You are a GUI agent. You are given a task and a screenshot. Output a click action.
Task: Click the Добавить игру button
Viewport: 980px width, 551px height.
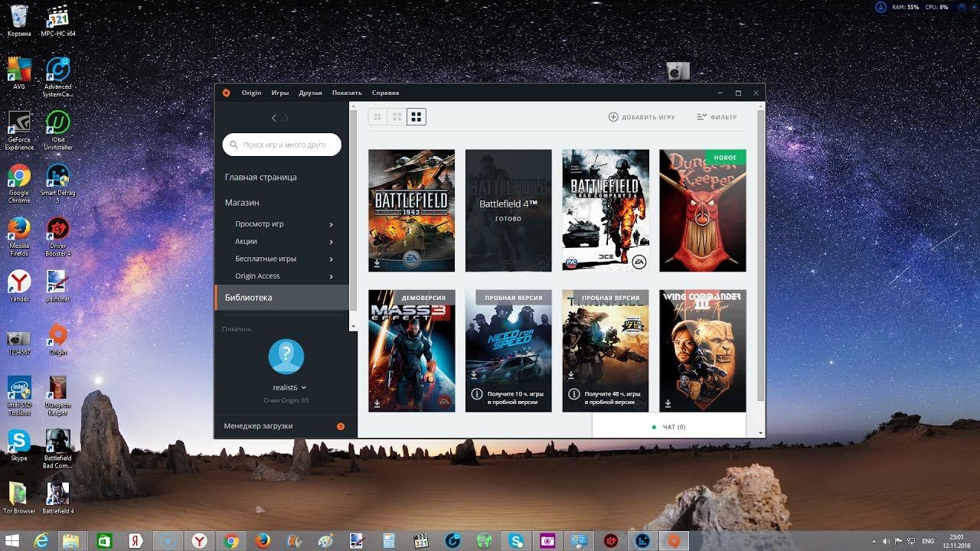[642, 117]
